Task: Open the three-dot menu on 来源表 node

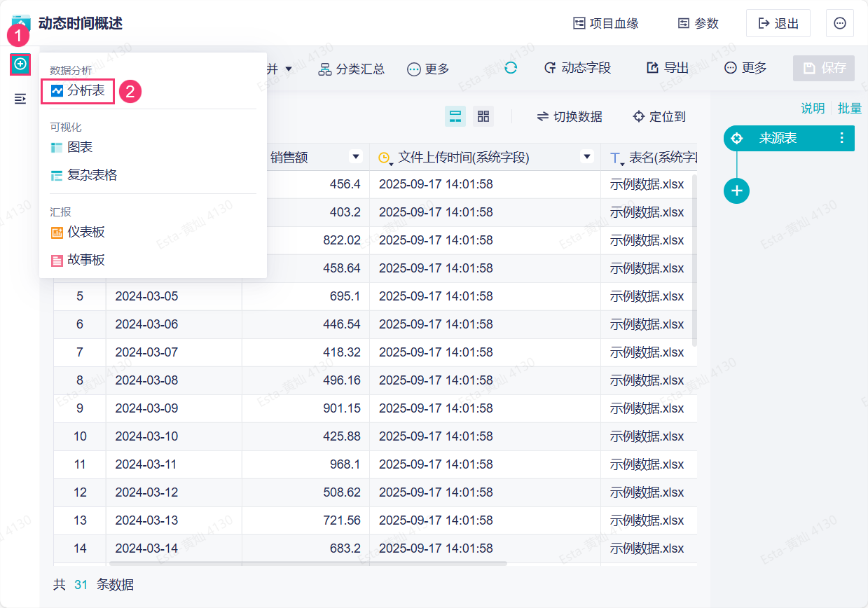Action: 842,139
